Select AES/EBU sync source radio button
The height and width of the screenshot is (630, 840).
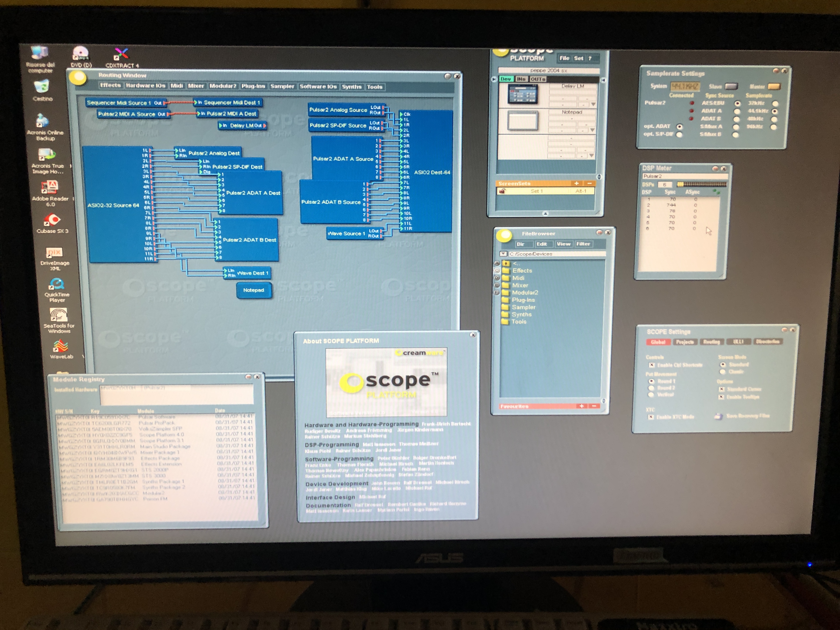coord(737,103)
